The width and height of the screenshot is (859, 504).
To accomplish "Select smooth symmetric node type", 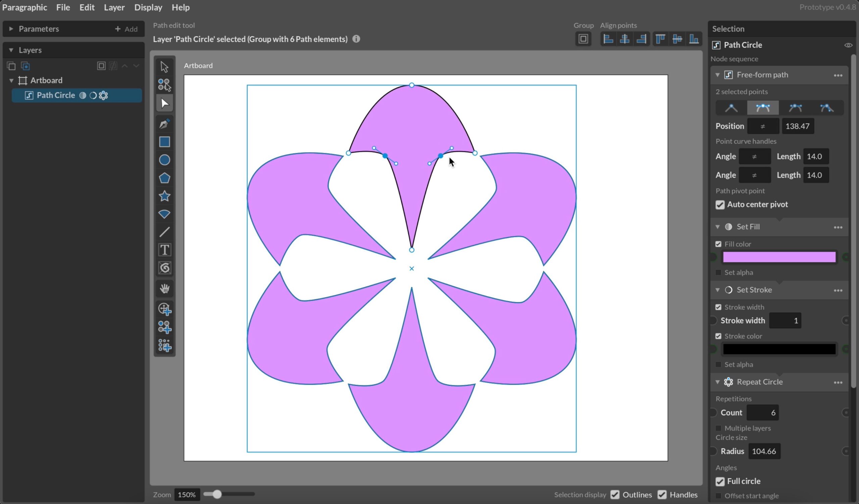I will [x=763, y=107].
